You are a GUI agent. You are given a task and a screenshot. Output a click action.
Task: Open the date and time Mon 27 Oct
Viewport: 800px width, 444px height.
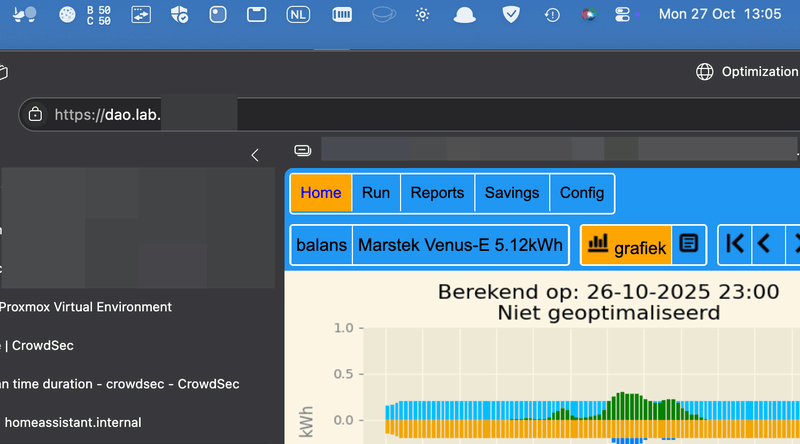719,14
